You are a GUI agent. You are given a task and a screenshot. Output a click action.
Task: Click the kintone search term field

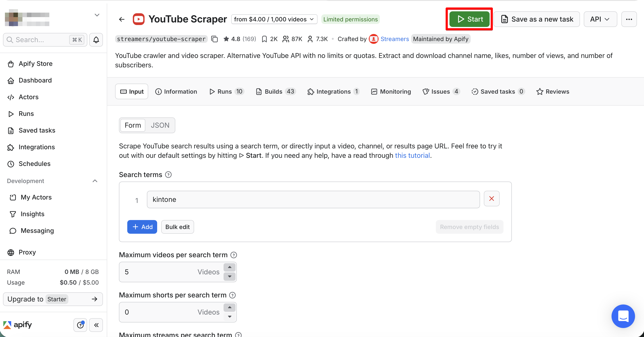313,199
